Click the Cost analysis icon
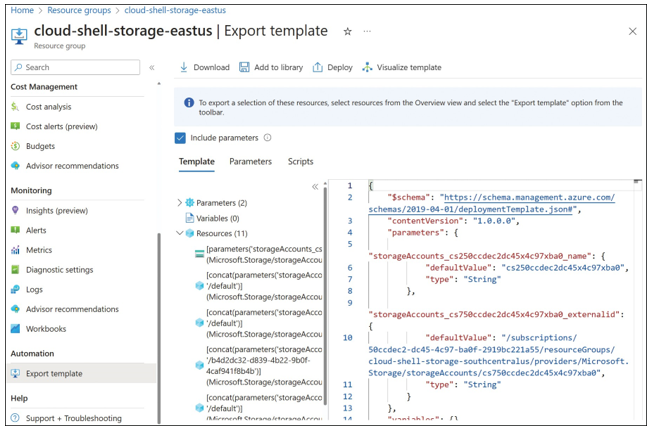 [x=15, y=107]
